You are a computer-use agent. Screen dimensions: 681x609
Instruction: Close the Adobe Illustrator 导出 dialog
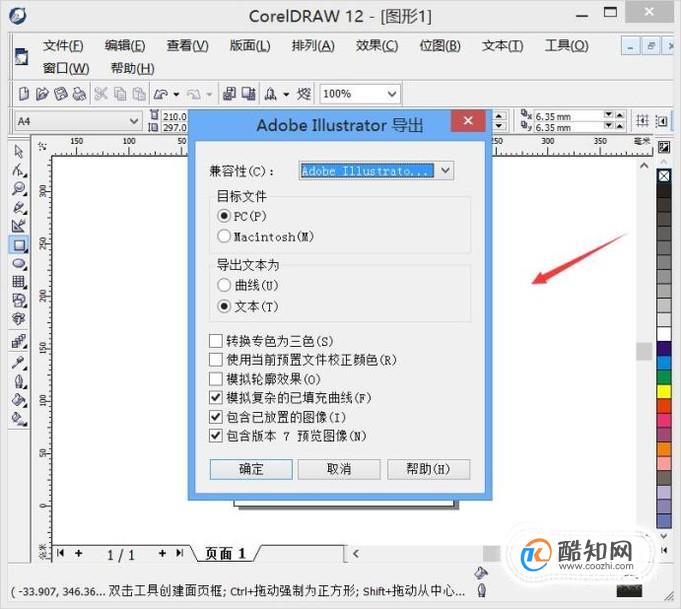(468, 120)
